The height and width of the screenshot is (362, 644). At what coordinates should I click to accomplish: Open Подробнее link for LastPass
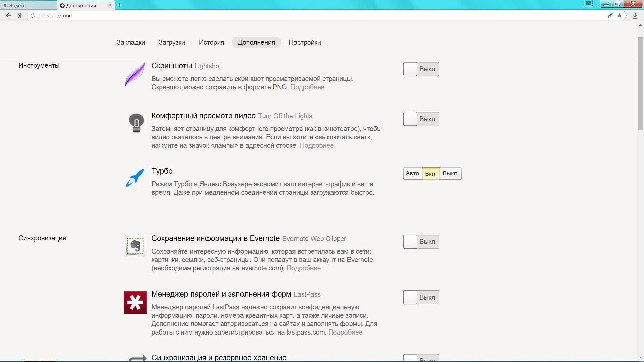click(345, 332)
